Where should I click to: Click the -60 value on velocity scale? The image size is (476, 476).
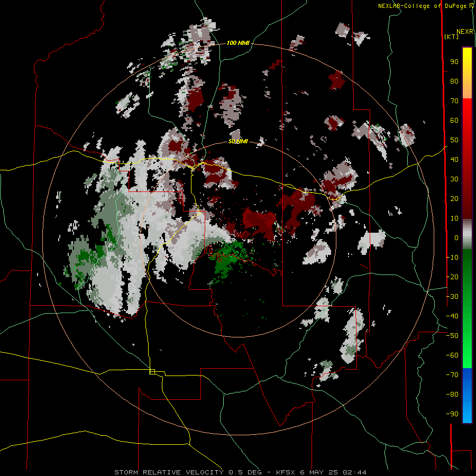point(452,355)
